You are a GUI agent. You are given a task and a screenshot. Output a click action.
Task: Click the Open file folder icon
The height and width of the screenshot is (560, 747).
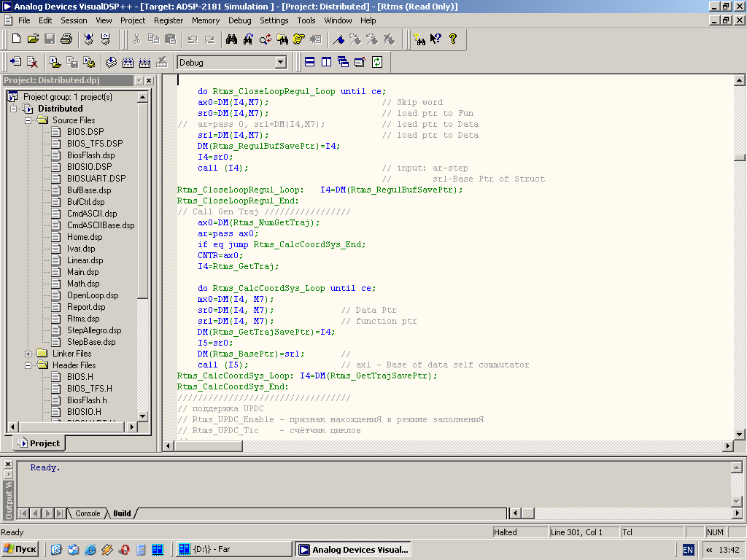33,39
